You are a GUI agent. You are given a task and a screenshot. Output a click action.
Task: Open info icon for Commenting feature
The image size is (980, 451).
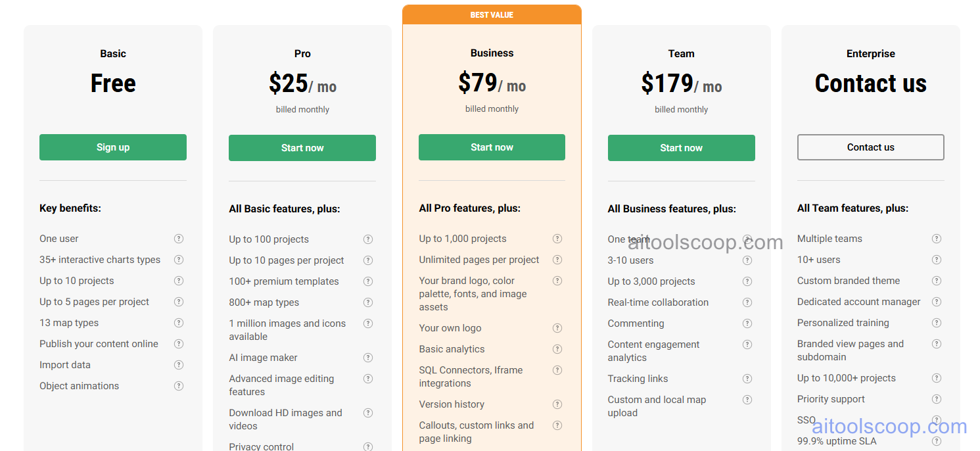747,323
